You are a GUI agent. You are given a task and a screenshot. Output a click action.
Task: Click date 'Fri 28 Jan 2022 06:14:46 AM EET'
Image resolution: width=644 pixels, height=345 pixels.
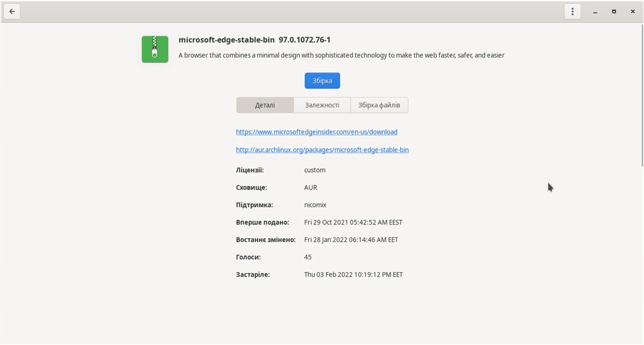pyautogui.click(x=351, y=240)
